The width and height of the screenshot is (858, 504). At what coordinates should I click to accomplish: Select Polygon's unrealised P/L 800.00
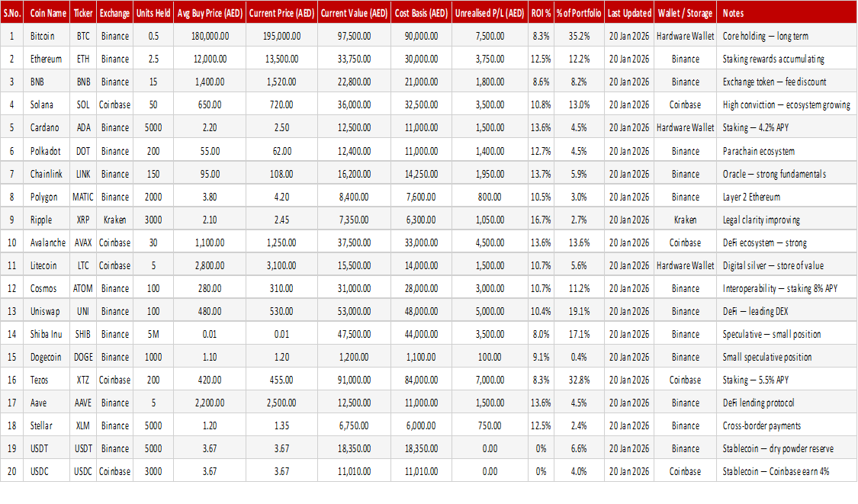coord(489,197)
